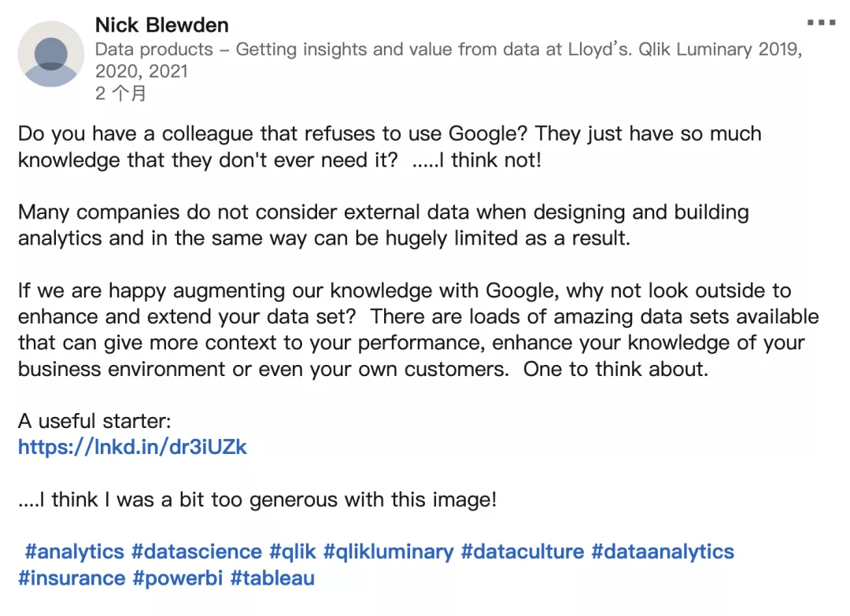Image resolution: width=850 pixels, height=616 pixels.
Task: Open the three-dot post options menu
Action: pos(821,23)
